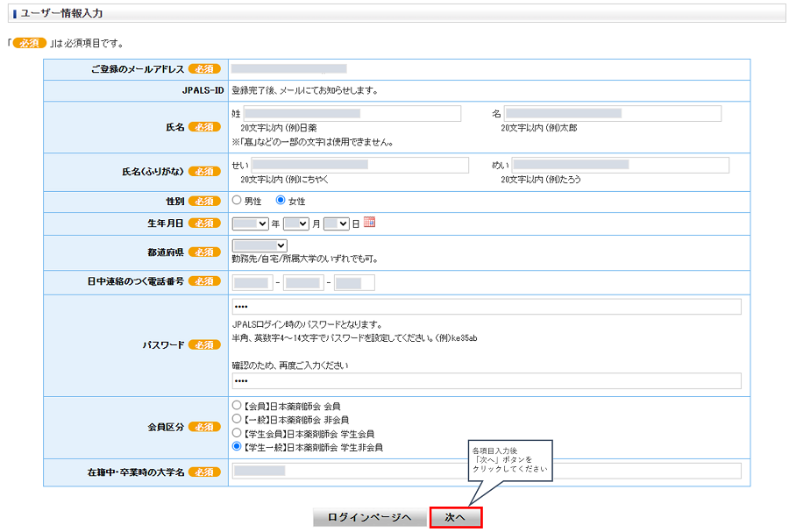Viewport: 789px width, 532px height.
Task: Click the password confirmation field
Action: tap(487, 381)
